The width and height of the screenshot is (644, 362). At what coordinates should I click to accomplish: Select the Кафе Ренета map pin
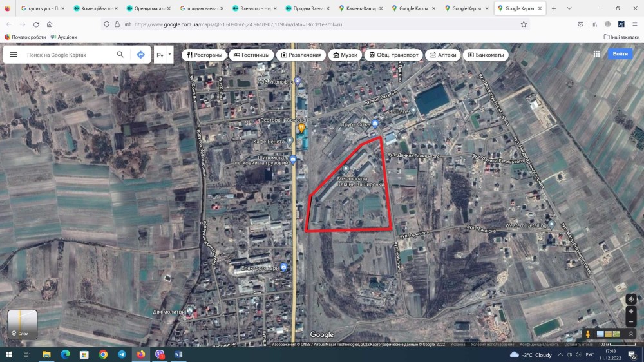[290, 141]
